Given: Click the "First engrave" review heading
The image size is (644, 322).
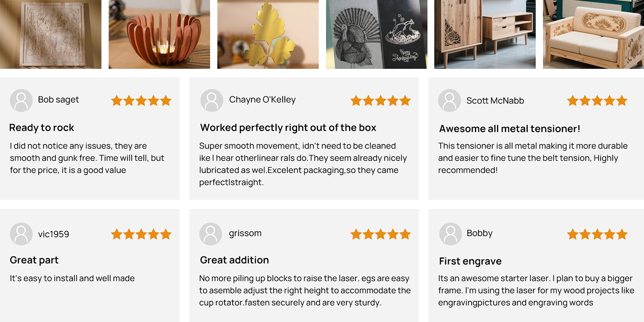Looking at the screenshot, I should tap(470, 261).
